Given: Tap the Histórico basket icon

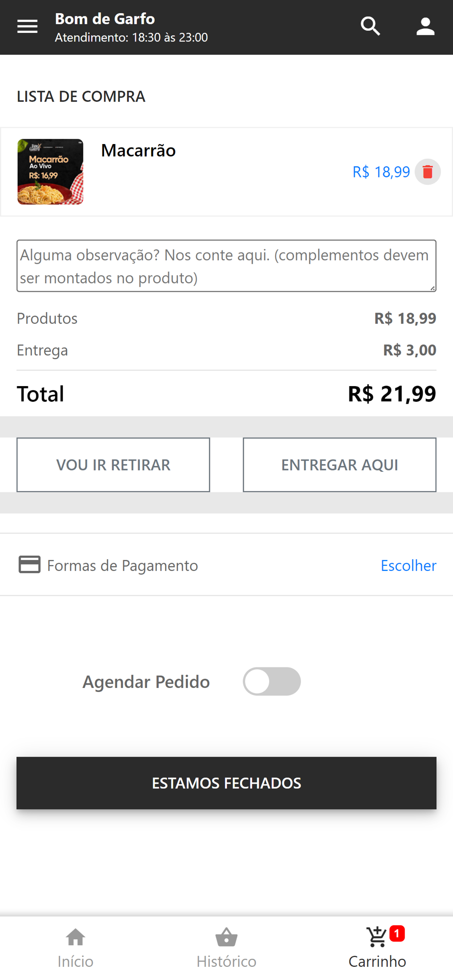Looking at the screenshot, I should [x=226, y=938].
